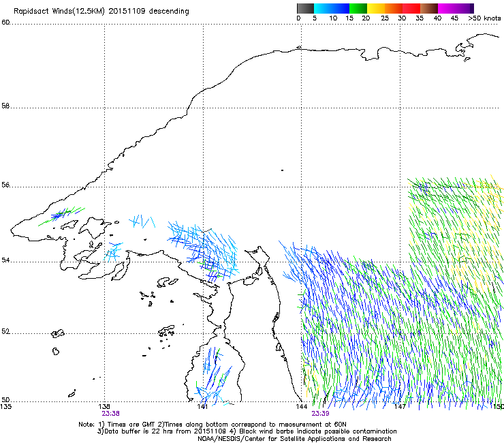
Task: Click the 141 longitude axis label
Action: (203, 407)
